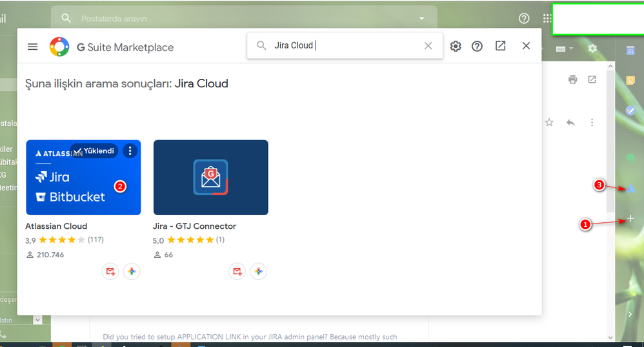This screenshot has height=347, width=644.
Task: Click the 66 user count
Action: tap(163, 255)
